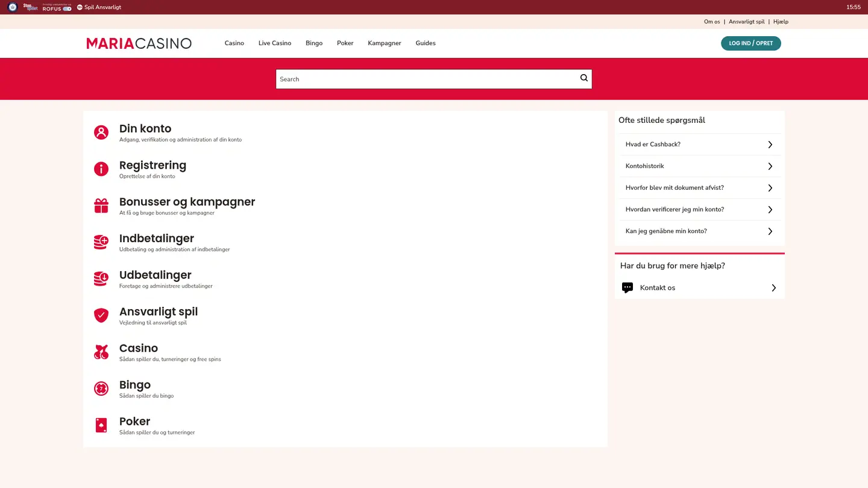Go to the Bingo menu item
This screenshot has width=868, height=488.
pyautogui.click(x=314, y=43)
